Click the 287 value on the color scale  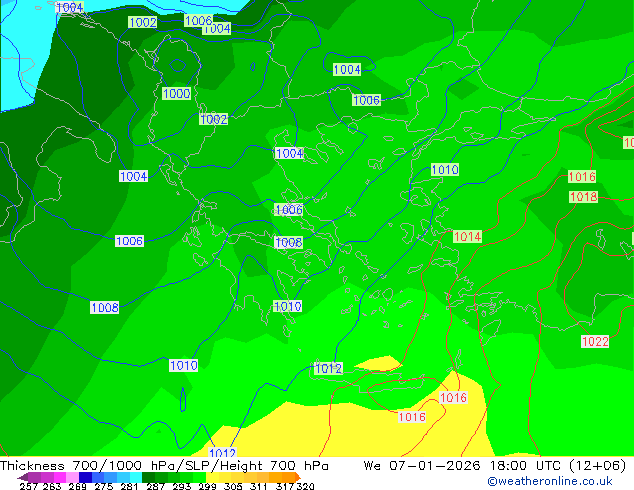click(155, 486)
